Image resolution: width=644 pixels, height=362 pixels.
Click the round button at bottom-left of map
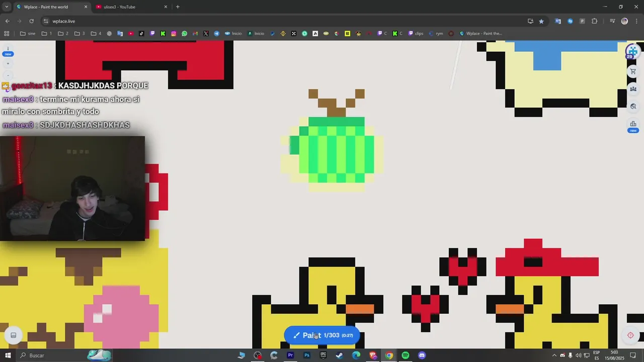(14, 335)
